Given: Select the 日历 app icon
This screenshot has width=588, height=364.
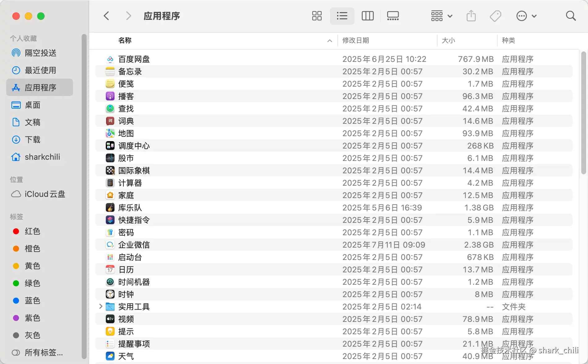Looking at the screenshot, I should [110, 270].
